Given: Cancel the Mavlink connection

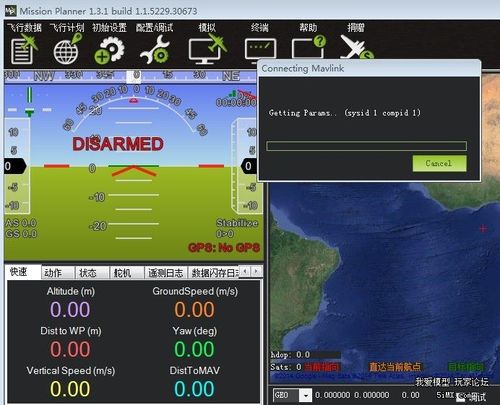Looking at the screenshot, I should coord(439,163).
